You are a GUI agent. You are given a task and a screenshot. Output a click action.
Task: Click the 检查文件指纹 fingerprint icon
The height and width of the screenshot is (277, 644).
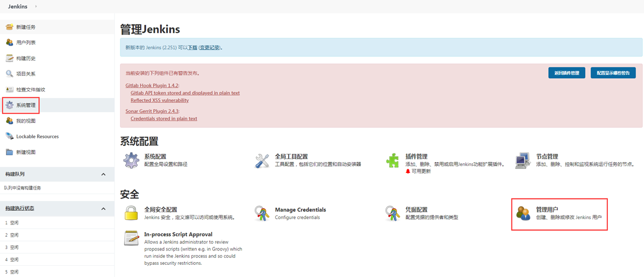[10, 90]
